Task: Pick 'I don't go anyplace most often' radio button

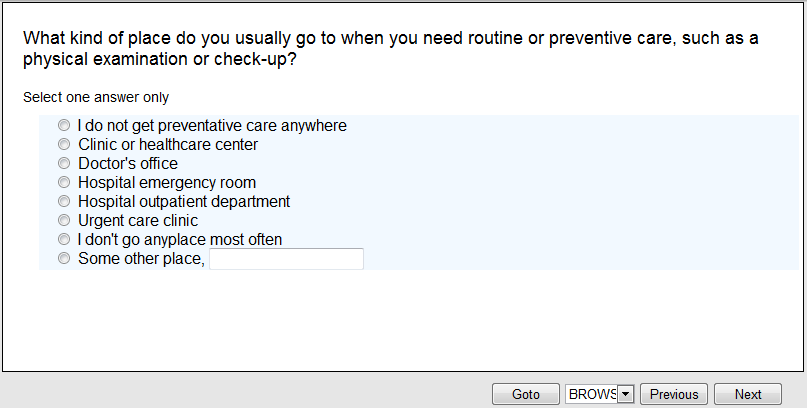Action: [x=65, y=240]
